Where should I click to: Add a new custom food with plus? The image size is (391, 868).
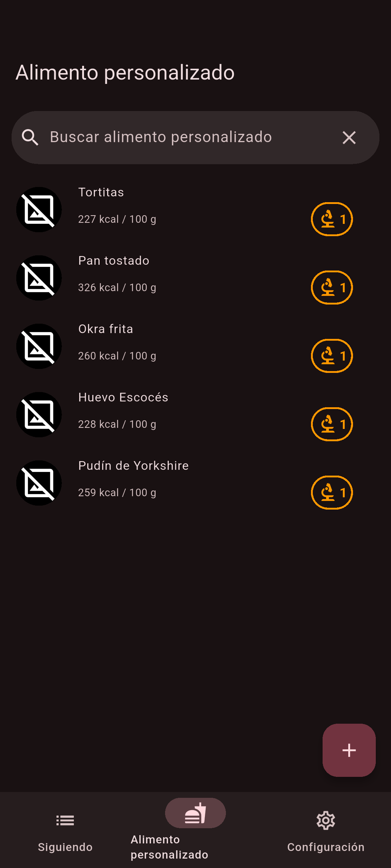(349, 750)
